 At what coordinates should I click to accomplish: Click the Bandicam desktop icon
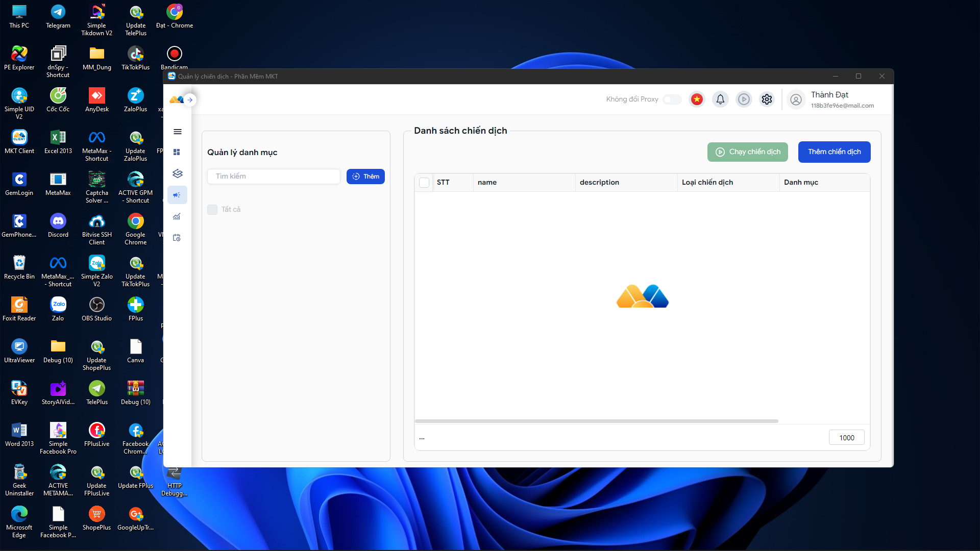175,57
